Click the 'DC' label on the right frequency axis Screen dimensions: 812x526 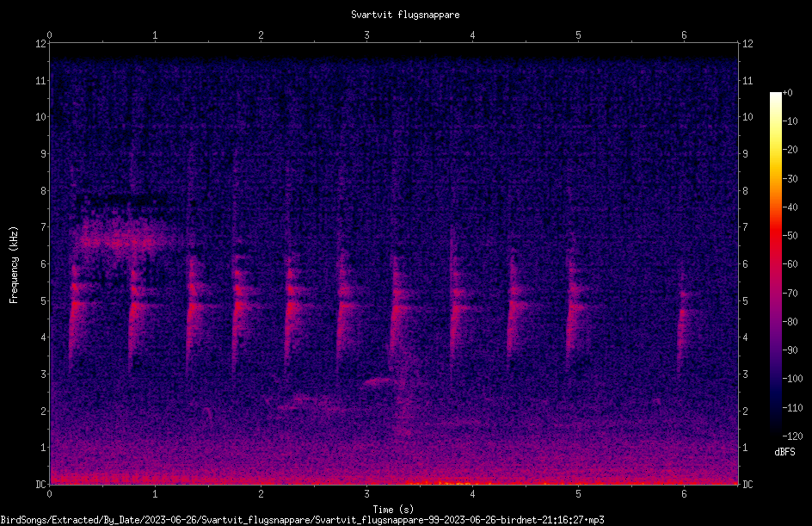[x=747, y=485]
